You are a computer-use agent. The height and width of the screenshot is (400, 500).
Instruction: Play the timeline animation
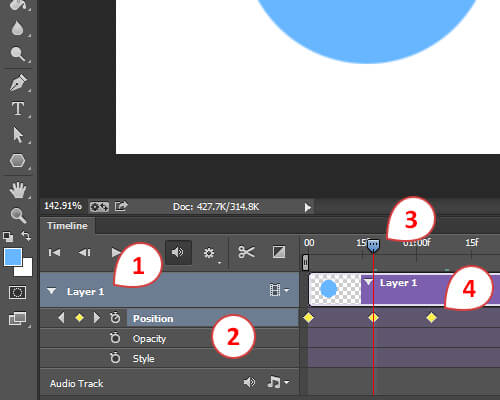115,253
